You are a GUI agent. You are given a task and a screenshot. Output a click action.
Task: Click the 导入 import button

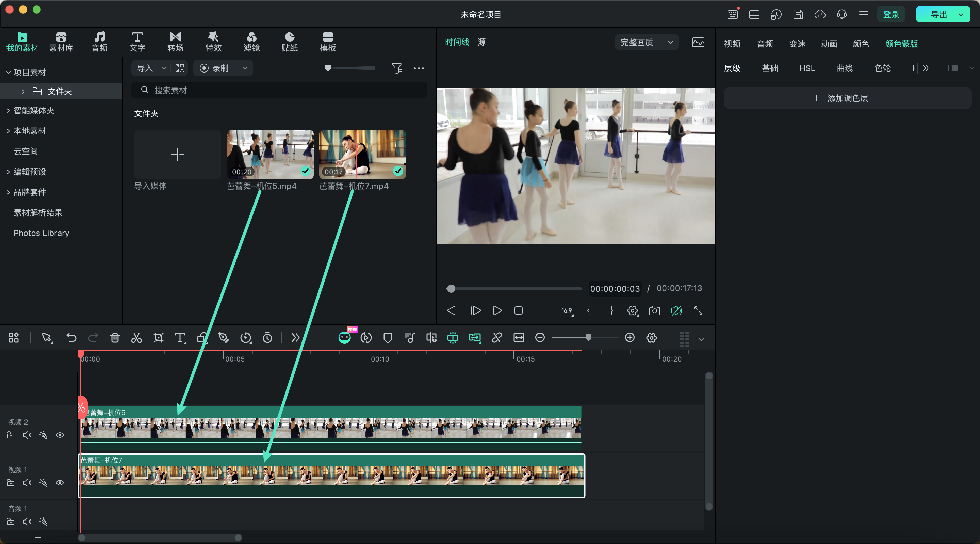[x=145, y=68]
